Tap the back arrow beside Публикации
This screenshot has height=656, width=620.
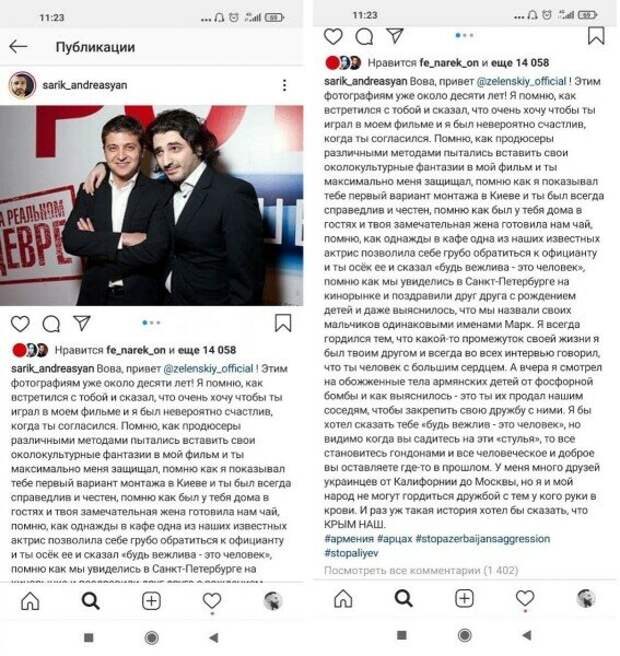tap(18, 46)
